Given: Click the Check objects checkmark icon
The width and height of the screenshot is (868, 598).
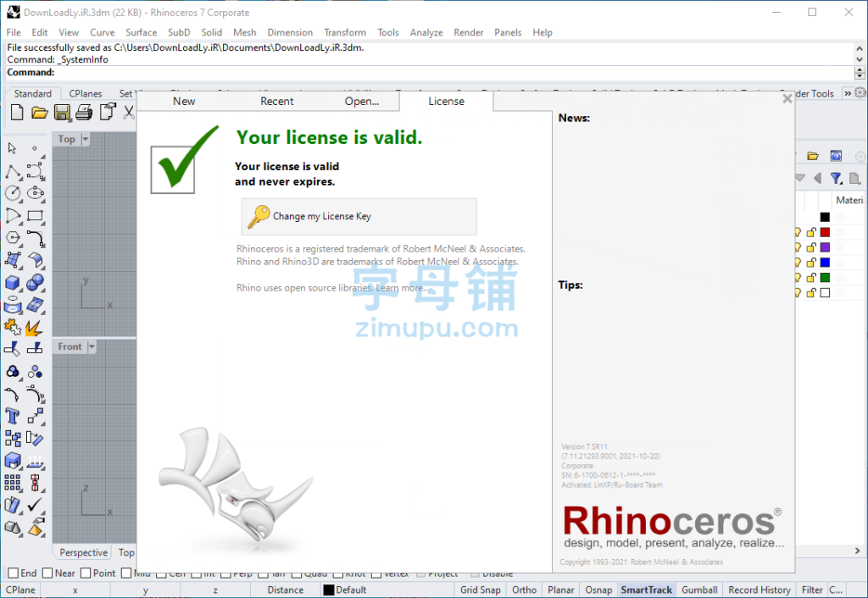Looking at the screenshot, I should pyautogui.click(x=35, y=505).
